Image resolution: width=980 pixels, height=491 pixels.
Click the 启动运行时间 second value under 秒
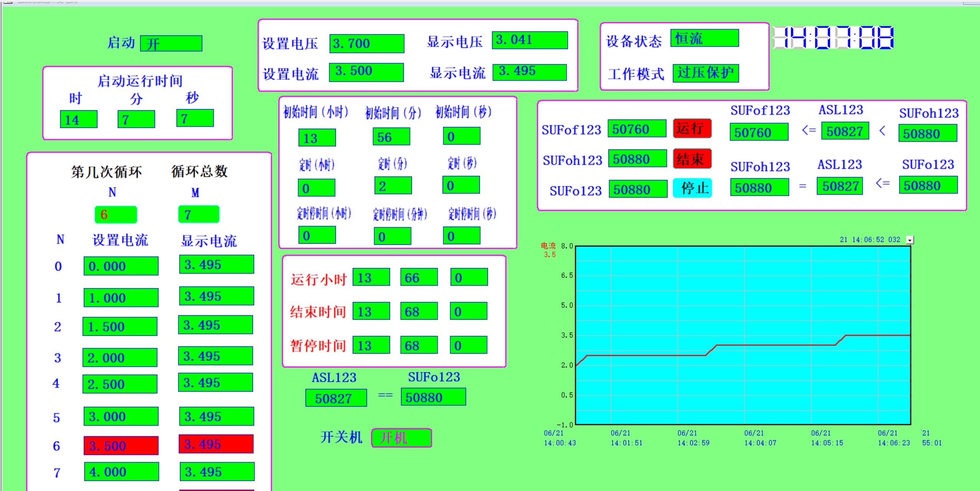[195, 118]
